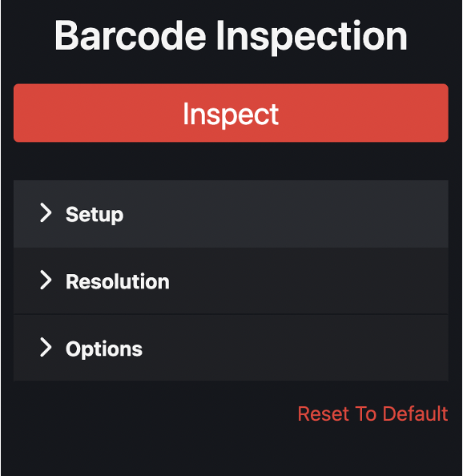This screenshot has height=476, width=463.
Task: Click the arrow icon beside Setup
Action: point(46,213)
